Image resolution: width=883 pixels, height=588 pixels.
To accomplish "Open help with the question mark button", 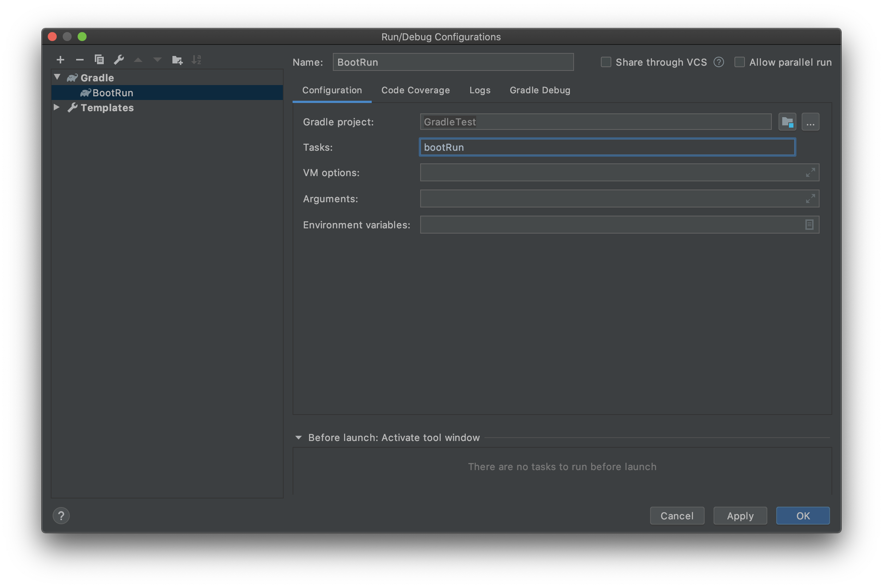I will coord(61,516).
